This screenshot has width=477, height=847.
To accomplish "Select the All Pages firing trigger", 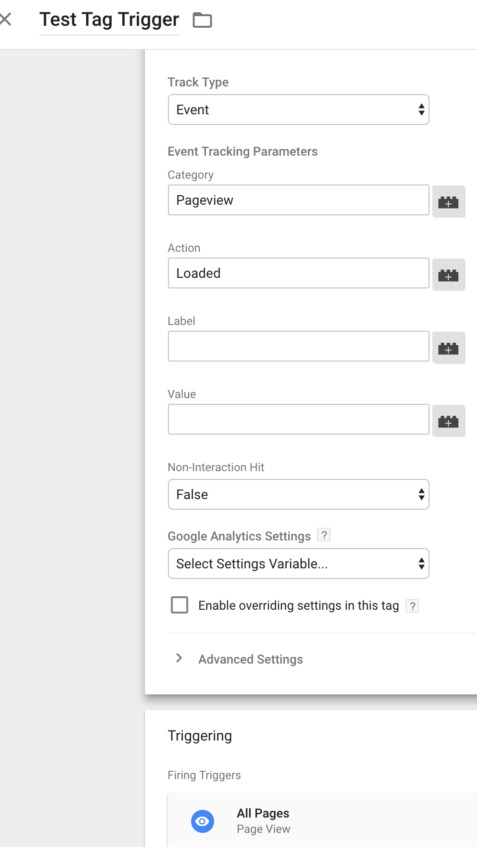I will (322, 821).
